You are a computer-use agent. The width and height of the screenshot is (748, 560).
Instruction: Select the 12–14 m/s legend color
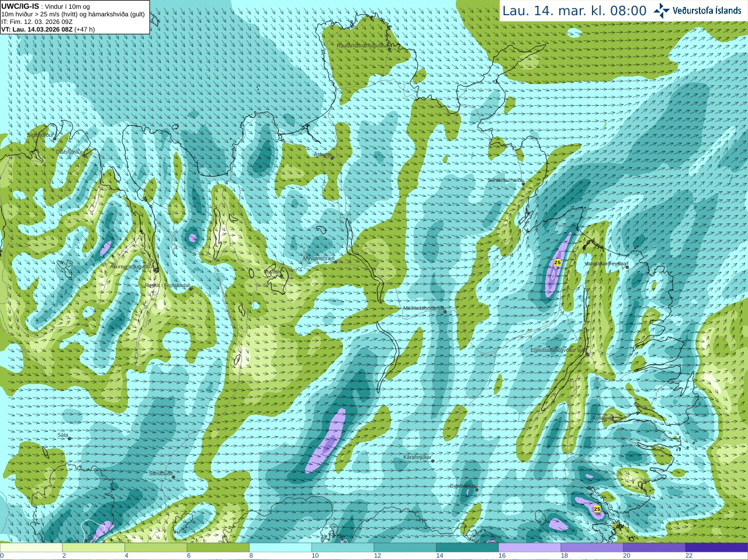[x=405, y=548]
